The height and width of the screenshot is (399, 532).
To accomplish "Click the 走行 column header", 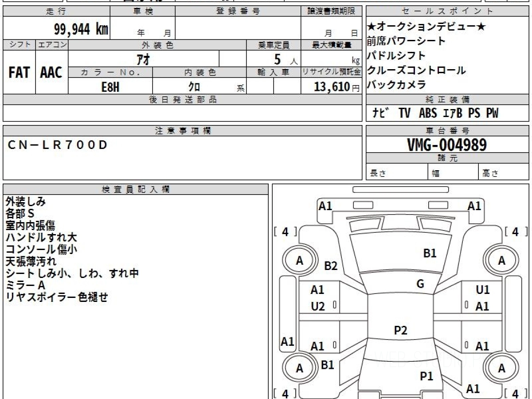I will pos(56,12).
